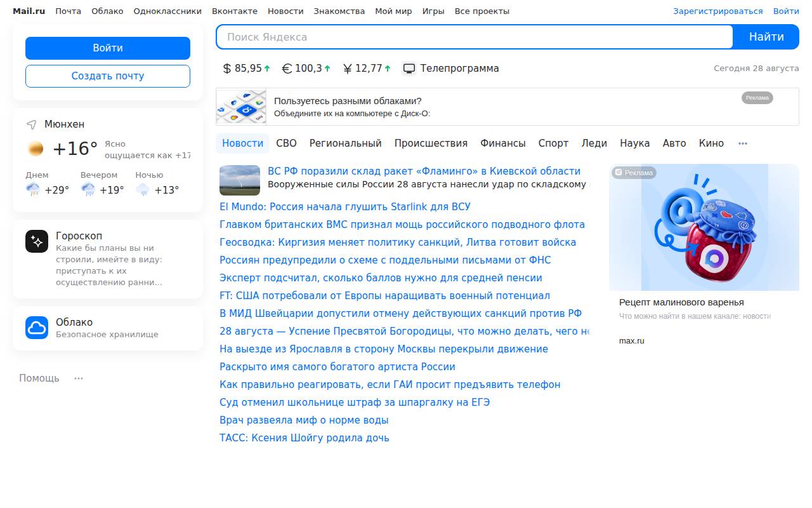Open the Финансы tab
This screenshot has height=508, width=812.
point(502,144)
